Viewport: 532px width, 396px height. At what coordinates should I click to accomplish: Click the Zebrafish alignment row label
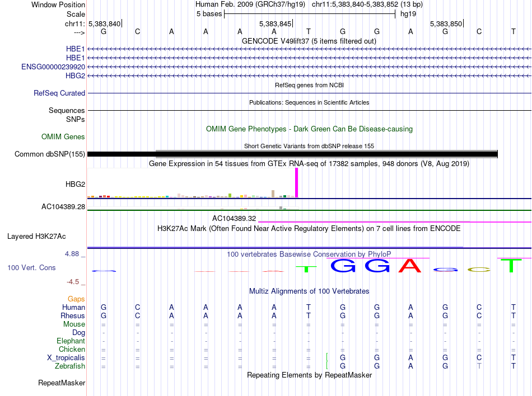tap(70, 366)
